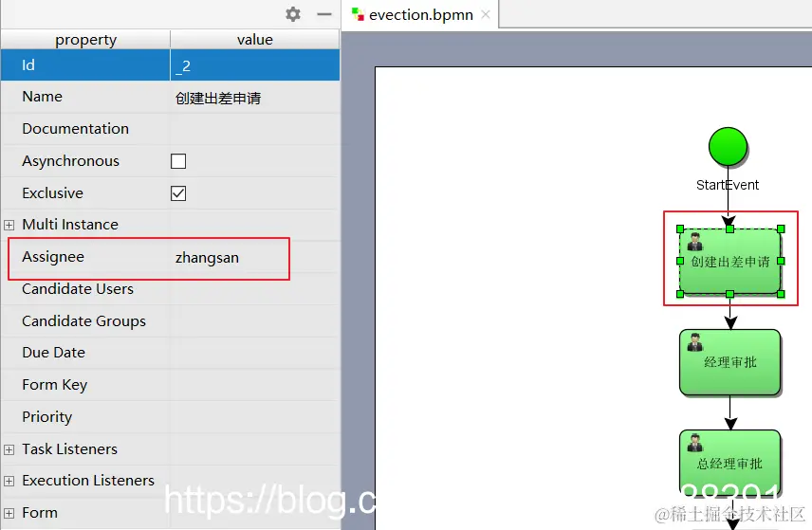
Task: Edit the Assignee value zhangsan
Action: pos(207,257)
